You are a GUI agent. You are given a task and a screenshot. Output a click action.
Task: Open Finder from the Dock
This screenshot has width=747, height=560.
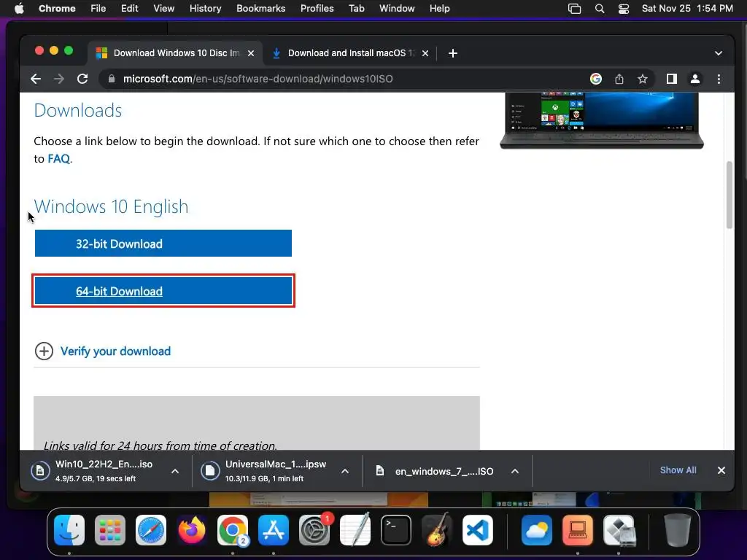click(x=69, y=530)
